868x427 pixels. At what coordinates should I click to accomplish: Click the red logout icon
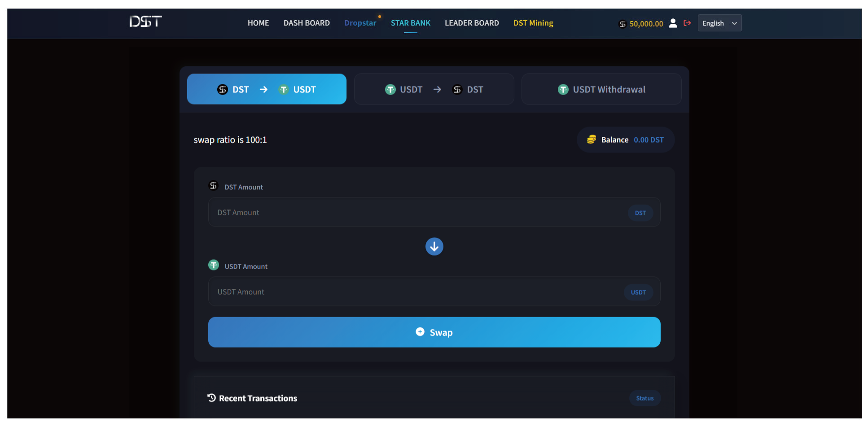pyautogui.click(x=687, y=23)
